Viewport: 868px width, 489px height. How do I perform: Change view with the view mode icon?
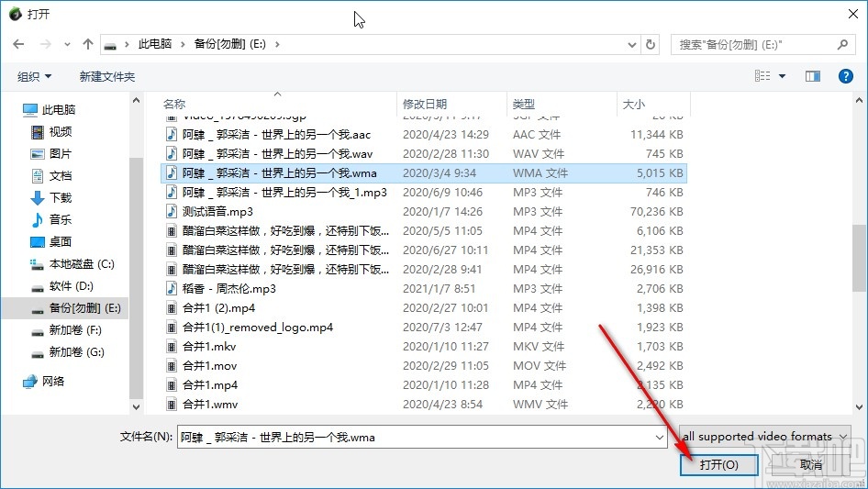[x=762, y=76]
